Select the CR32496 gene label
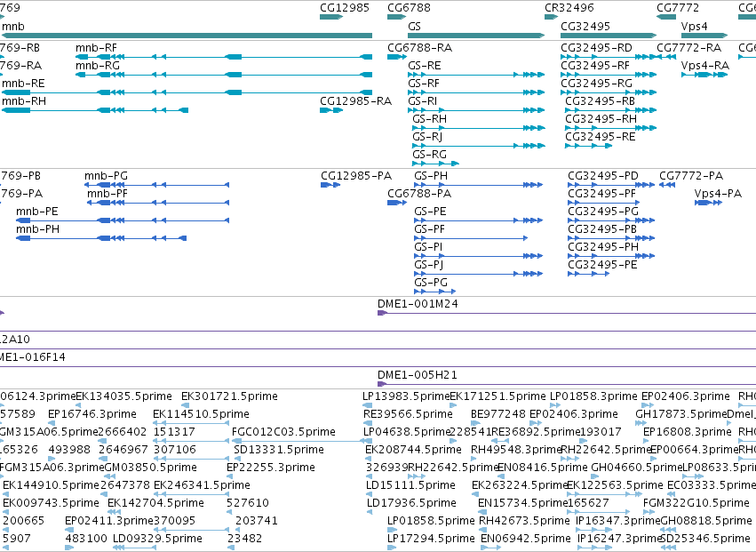Image resolution: width=756 pixels, height=552 pixels. tap(569, 8)
